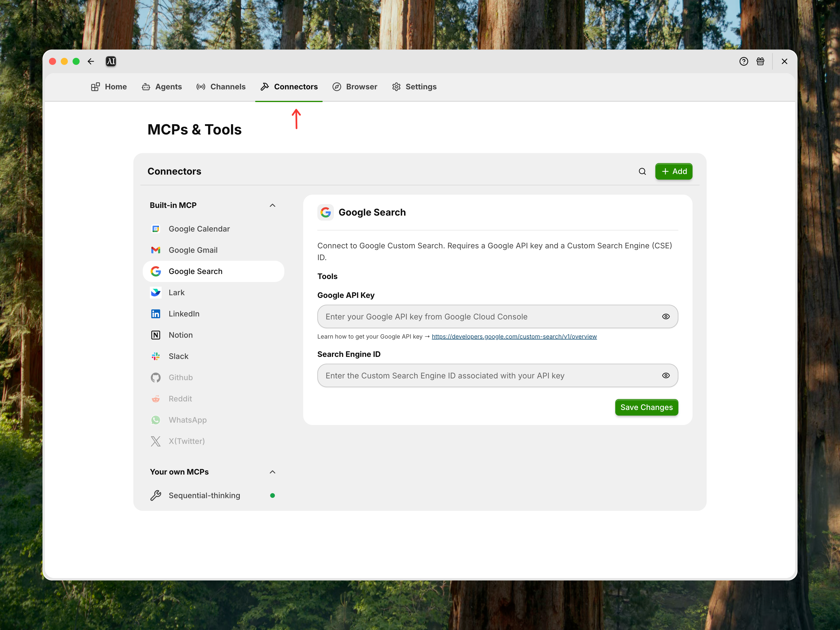Switch to the Channels tab
This screenshot has height=630, width=840.
point(221,87)
